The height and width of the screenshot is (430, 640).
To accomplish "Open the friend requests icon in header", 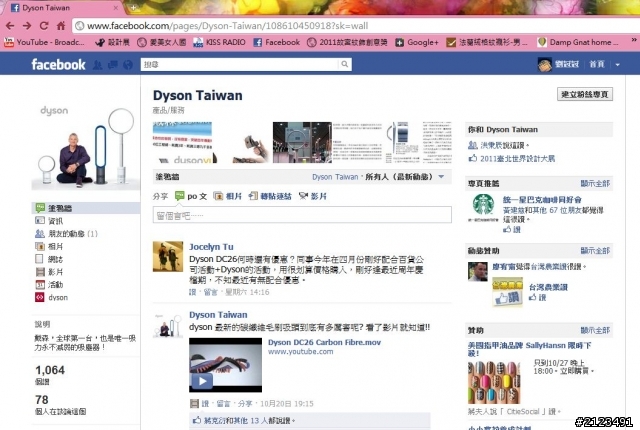I will tap(97, 64).
